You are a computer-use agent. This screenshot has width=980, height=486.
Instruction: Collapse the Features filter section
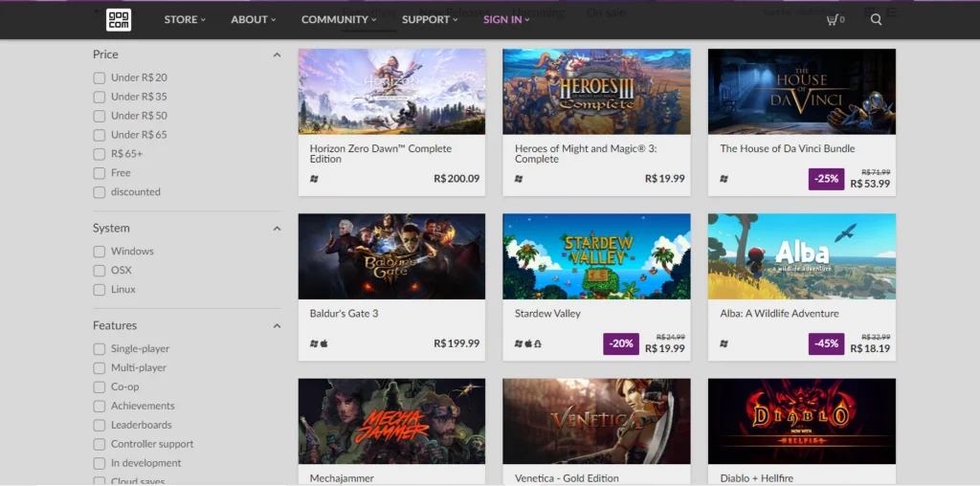[x=277, y=326]
